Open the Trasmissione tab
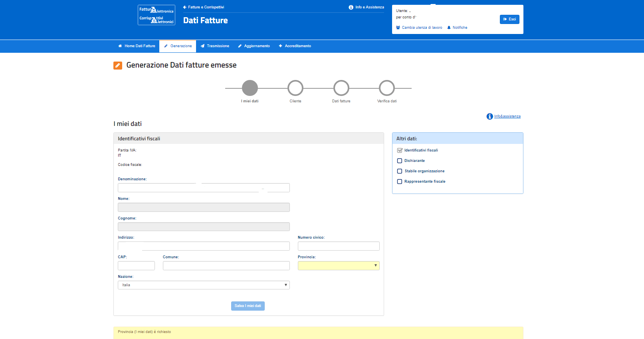The image size is (644, 339). coord(215,46)
